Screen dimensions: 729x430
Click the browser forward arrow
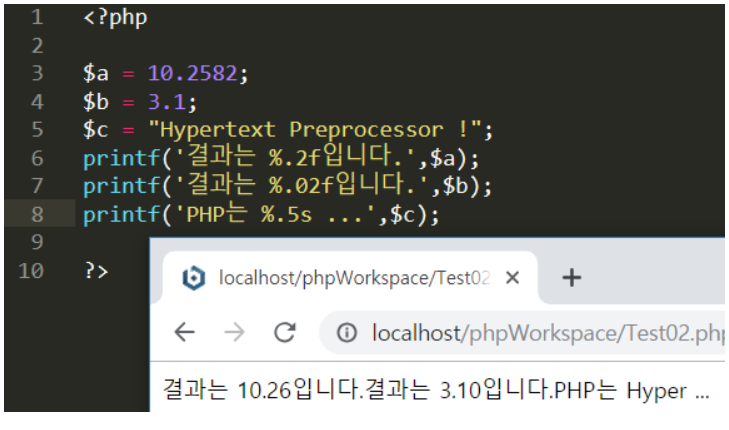(x=234, y=332)
